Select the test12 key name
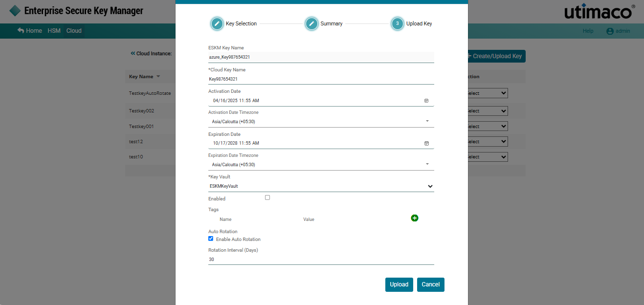Viewport: 644px width, 305px height. point(136,141)
